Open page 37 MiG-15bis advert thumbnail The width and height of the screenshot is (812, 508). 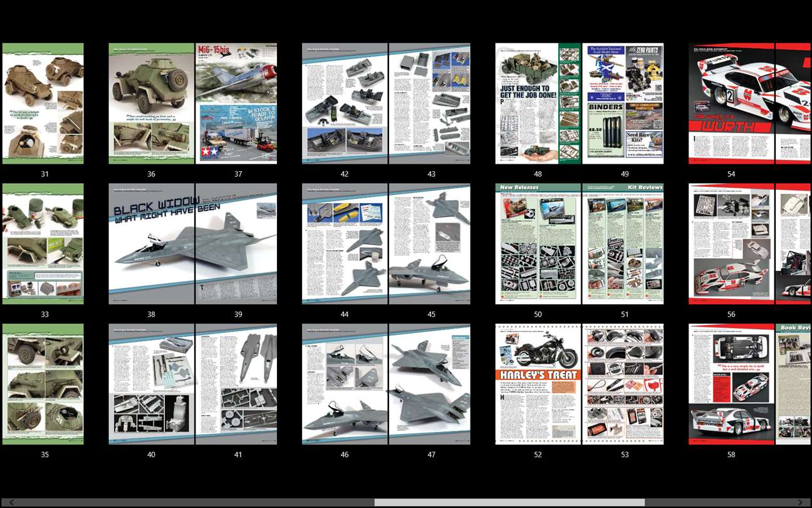point(236,103)
